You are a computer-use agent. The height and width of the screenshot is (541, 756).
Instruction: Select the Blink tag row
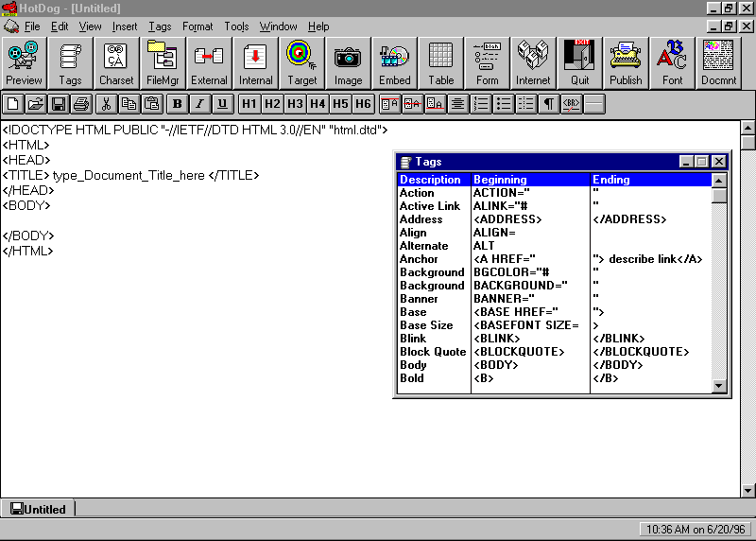tap(555, 339)
